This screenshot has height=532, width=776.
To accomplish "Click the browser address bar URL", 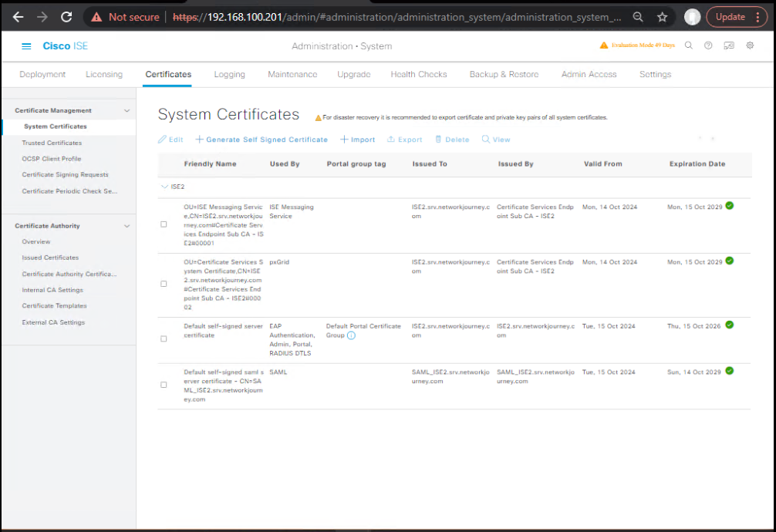I will (397, 17).
